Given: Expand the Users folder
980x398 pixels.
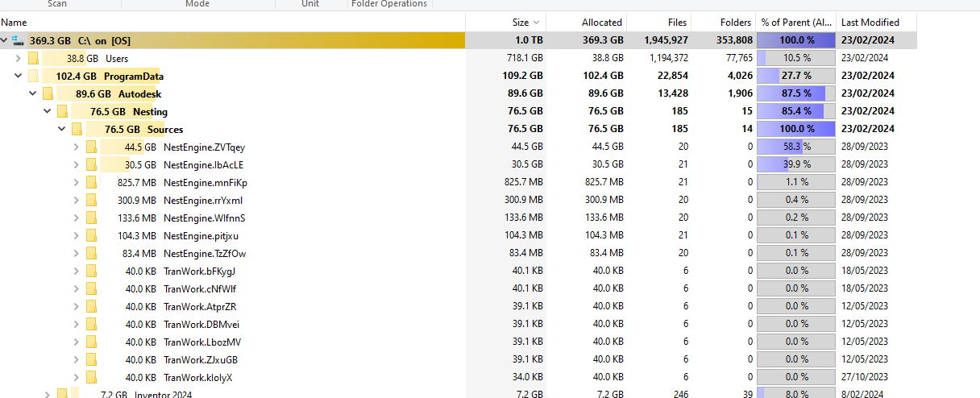Looking at the screenshot, I should point(19,58).
